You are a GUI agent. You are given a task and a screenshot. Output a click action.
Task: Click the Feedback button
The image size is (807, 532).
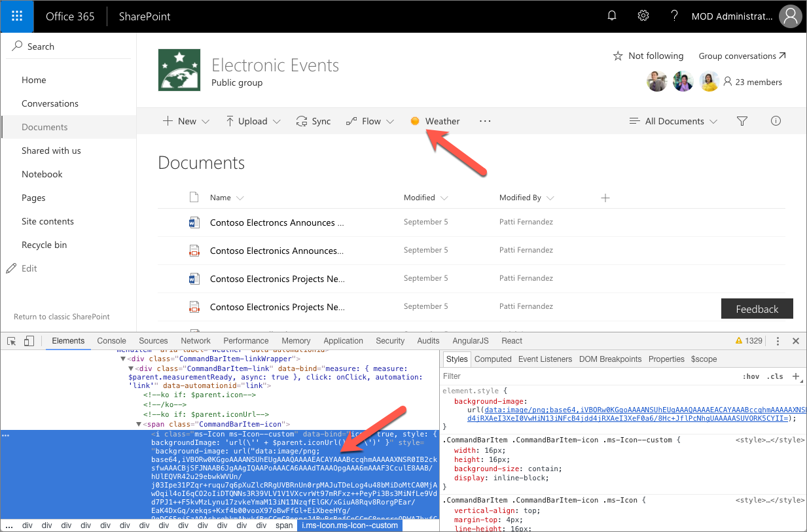(x=757, y=308)
